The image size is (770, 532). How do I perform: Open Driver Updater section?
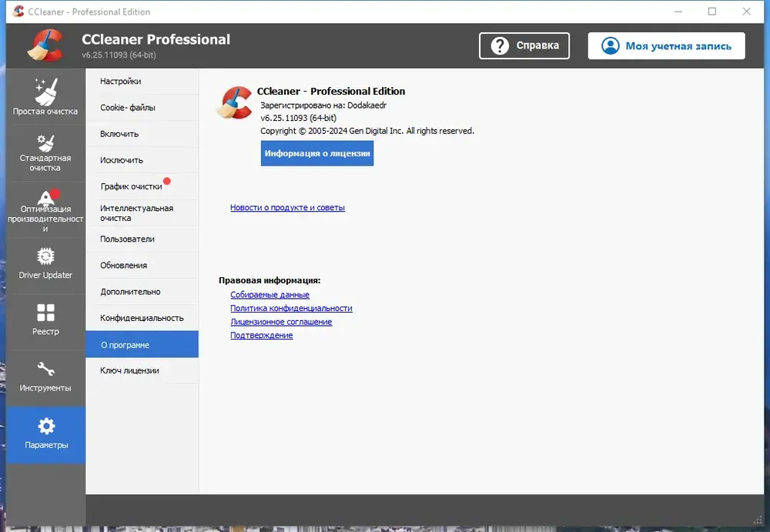pos(45,266)
